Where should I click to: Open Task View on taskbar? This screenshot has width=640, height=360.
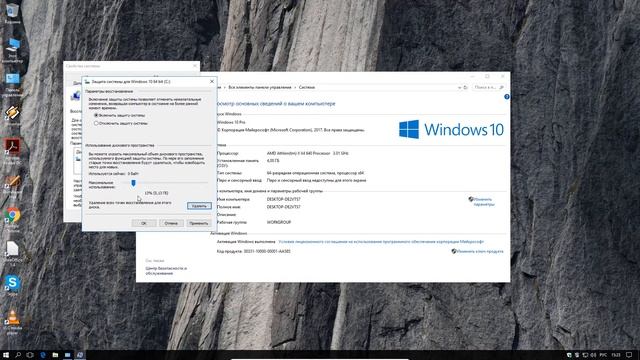coord(30,355)
